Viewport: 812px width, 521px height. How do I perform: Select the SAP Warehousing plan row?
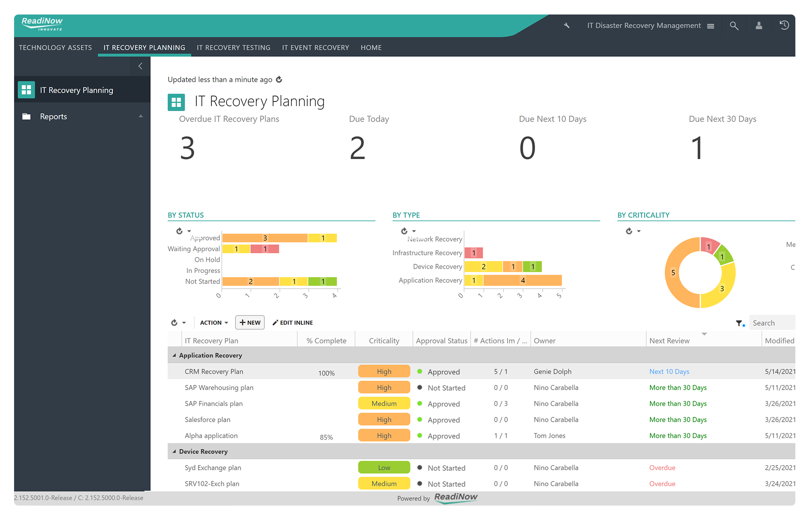pyautogui.click(x=481, y=388)
